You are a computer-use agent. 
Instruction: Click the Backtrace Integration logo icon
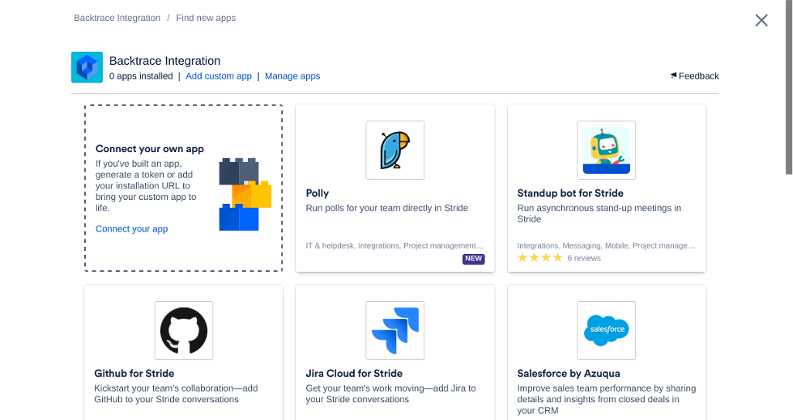(87, 67)
